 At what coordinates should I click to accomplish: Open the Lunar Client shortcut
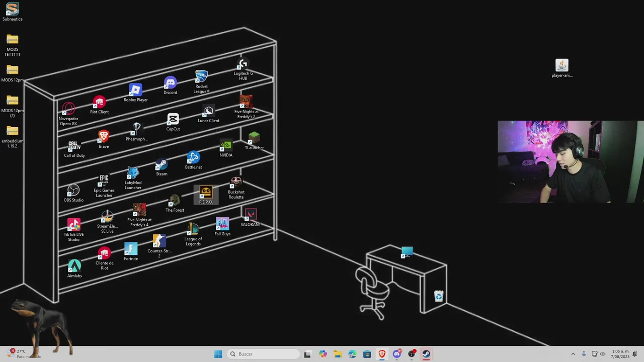tap(208, 114)
